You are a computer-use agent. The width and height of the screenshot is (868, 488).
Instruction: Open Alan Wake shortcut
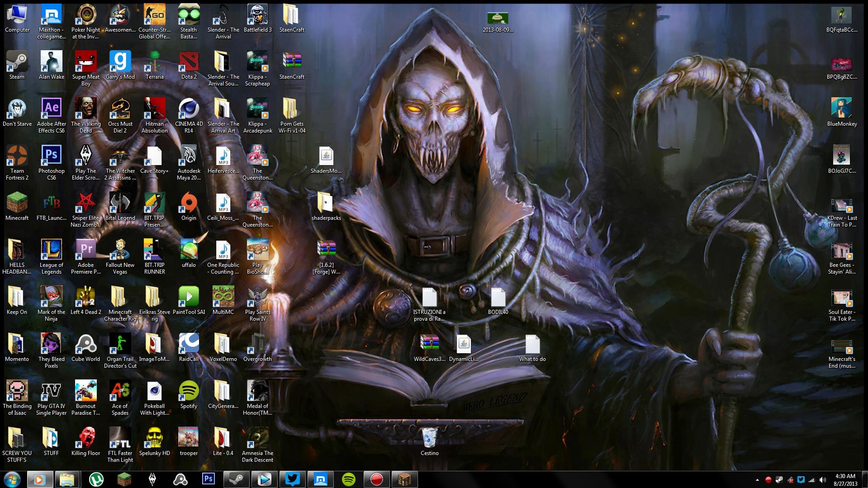[51, 66]
